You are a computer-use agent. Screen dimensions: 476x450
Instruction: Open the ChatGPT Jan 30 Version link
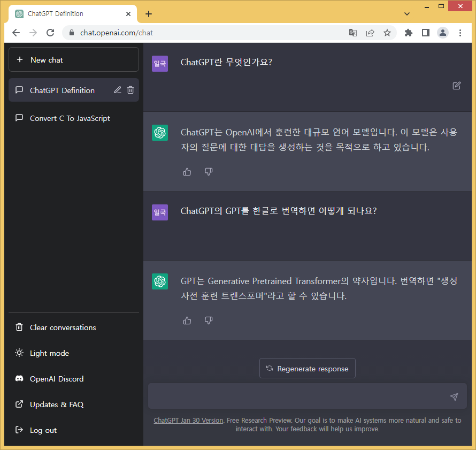(188, 420)
